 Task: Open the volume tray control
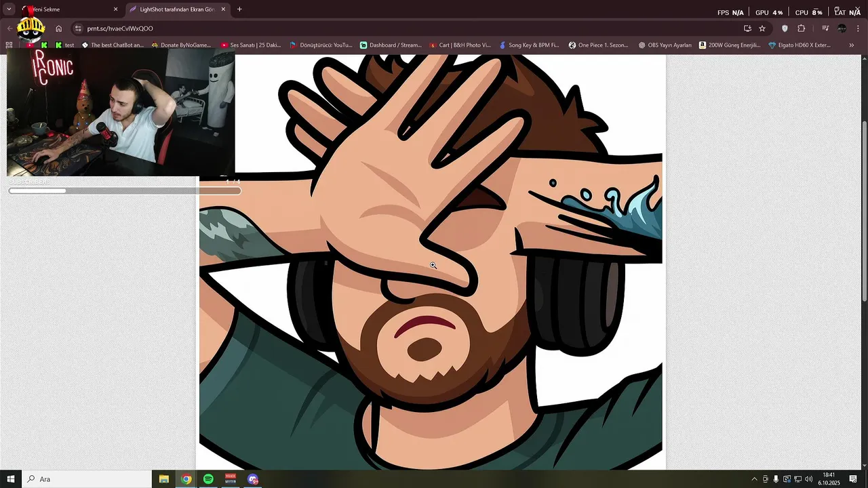pyautogui.click(x=808, y=479)
